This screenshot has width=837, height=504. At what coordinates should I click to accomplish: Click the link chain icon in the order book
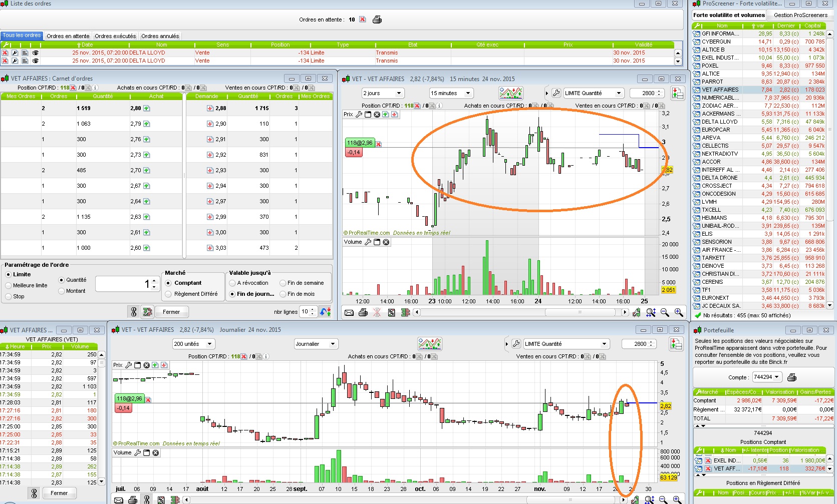coord(133,312)
